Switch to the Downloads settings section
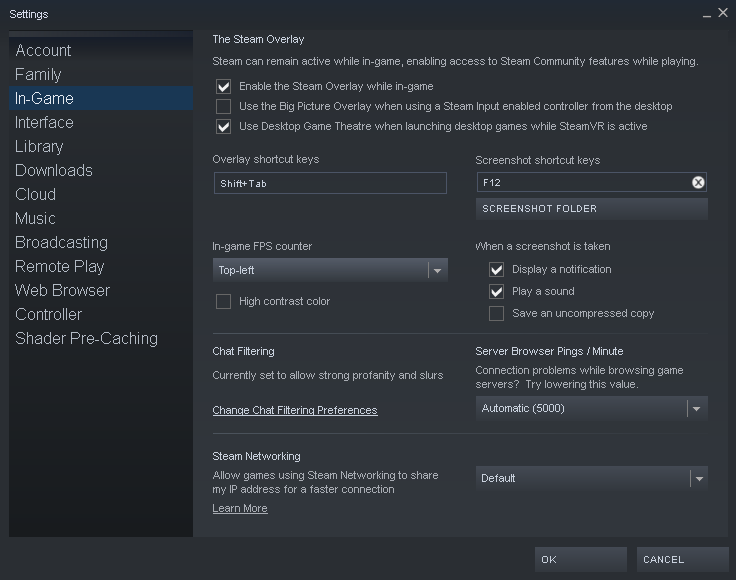Screen dimensions: 736x580 (54, 170)
